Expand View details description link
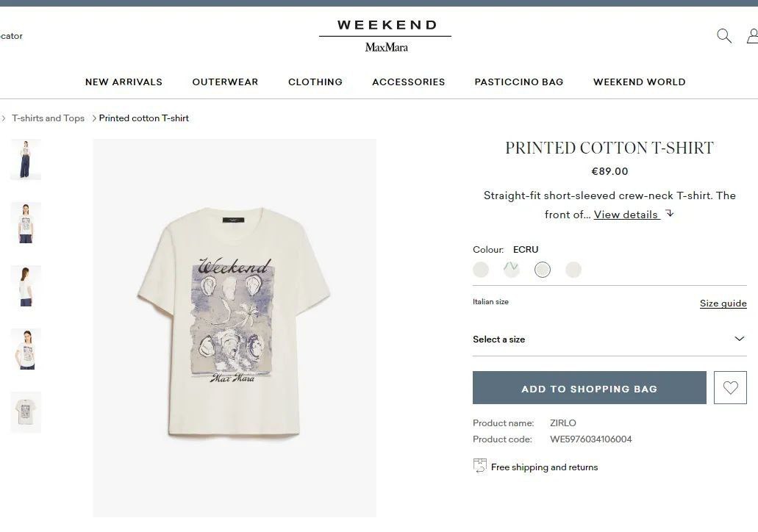Viewport: 758px width, 532px height. click(x=626, y=215)
